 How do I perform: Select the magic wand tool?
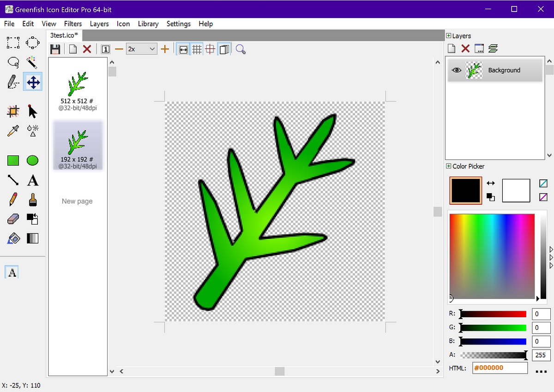pyautogui.click(x=32, y=62)
